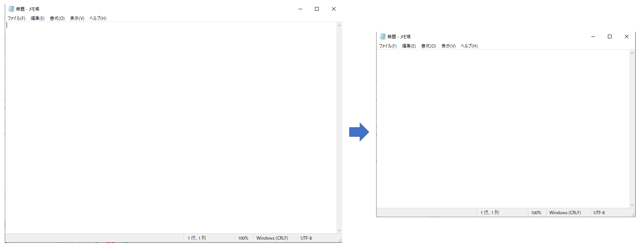
Task: Minimize the right Notepad window
Action: point(593,36)
